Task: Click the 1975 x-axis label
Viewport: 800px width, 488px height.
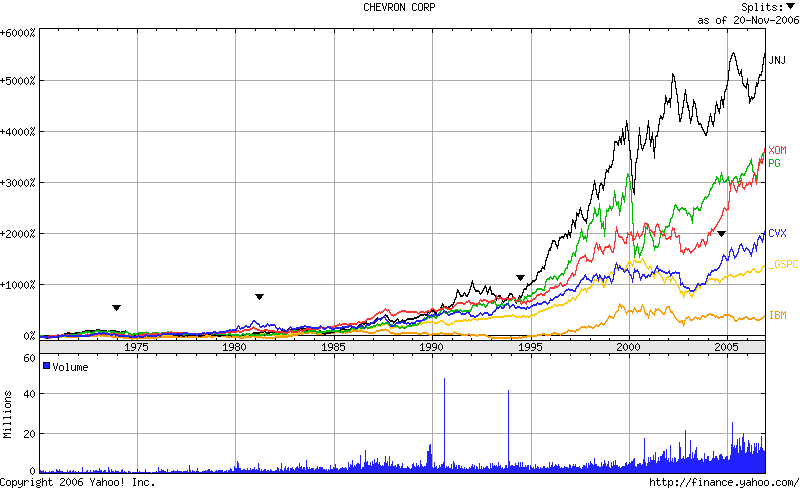Action: click(137, 347)
